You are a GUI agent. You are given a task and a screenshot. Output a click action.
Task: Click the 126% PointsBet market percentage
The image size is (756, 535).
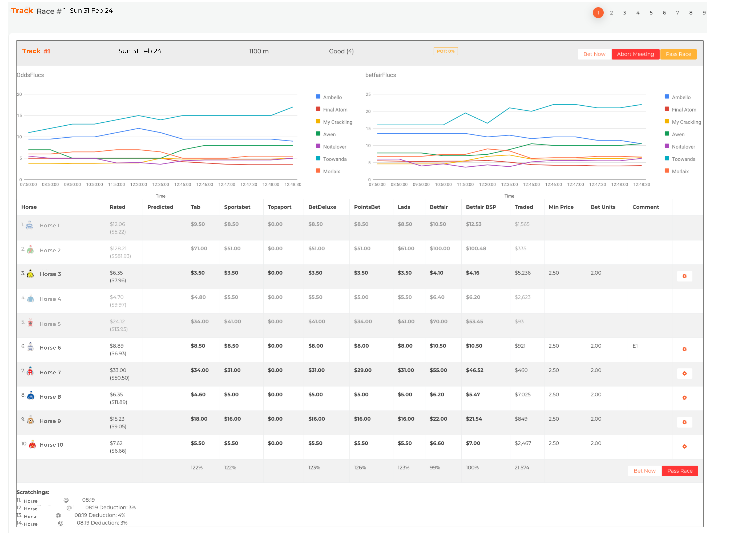tap(360, 468)
